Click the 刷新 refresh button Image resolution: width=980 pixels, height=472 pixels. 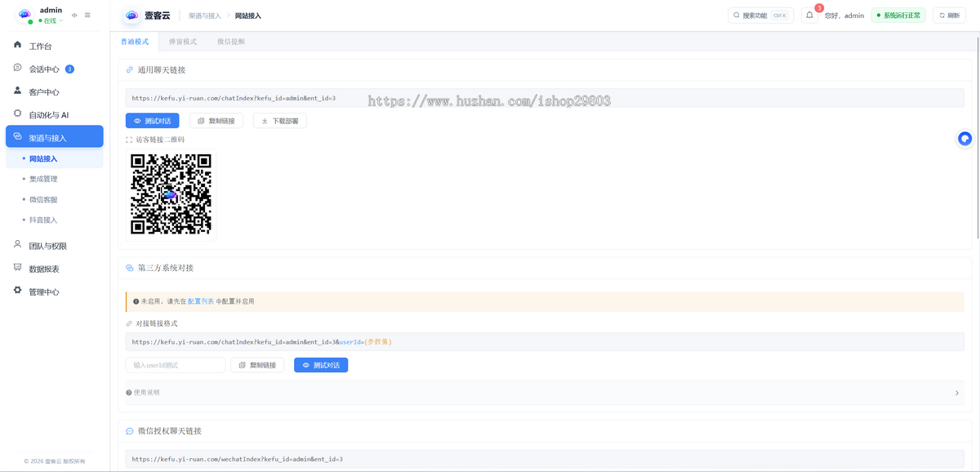949,16
